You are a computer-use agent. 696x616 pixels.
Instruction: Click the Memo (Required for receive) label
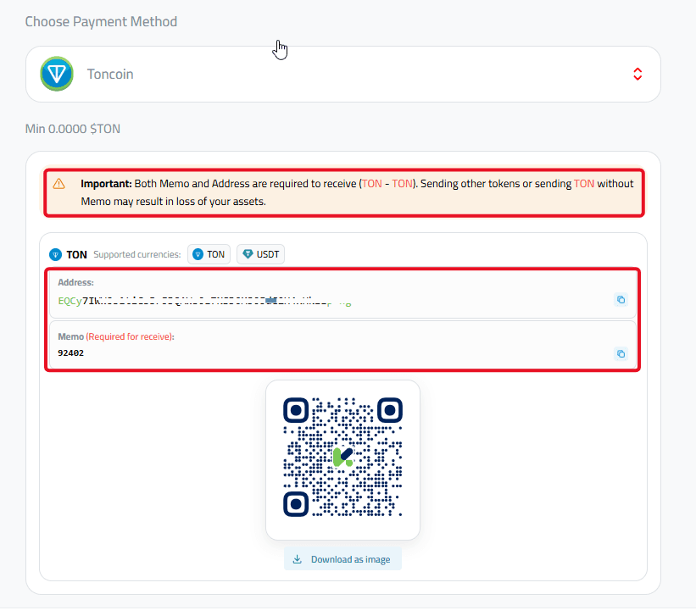pos(116,336)
